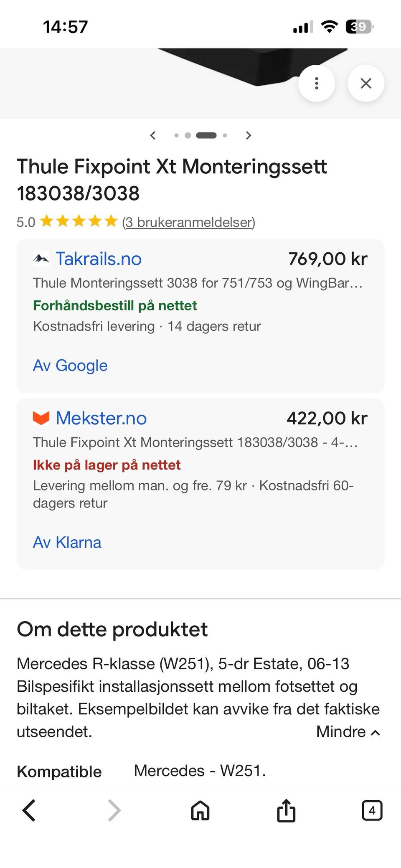Tap the browser back arrow
The width and height of the screenshot is (401, 868).
tap(29, 811)
